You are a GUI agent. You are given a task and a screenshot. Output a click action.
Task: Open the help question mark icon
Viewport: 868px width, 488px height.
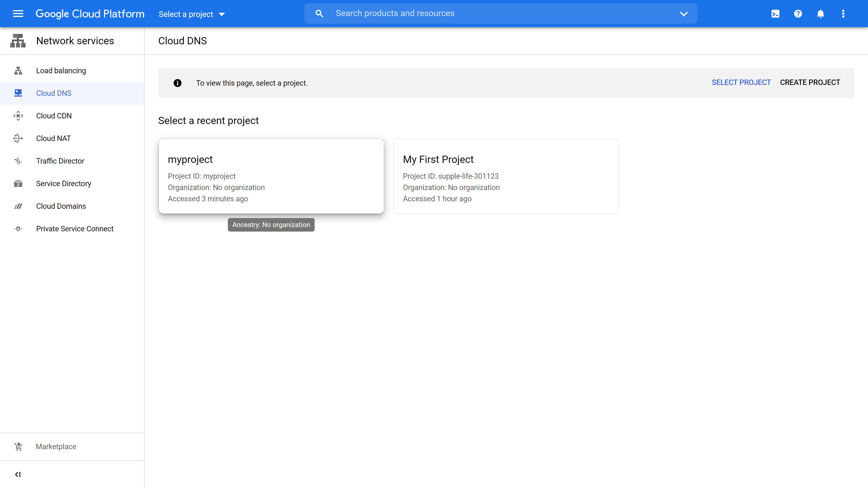point(797,14)
